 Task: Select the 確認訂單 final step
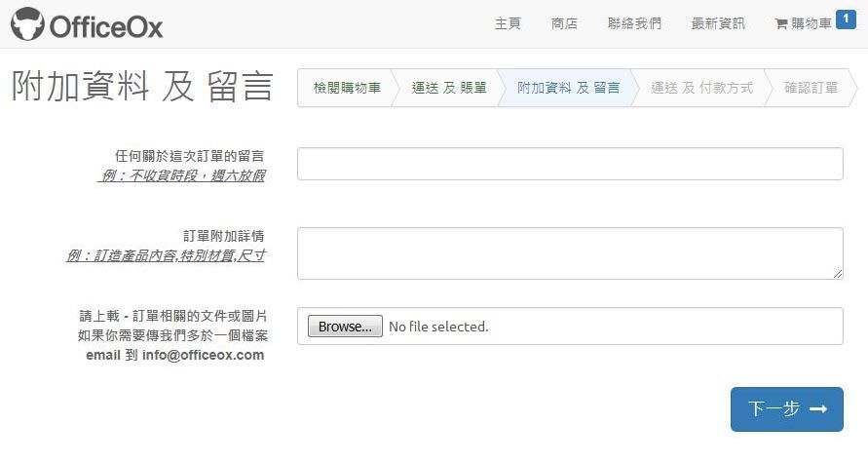tap(811, 88)
